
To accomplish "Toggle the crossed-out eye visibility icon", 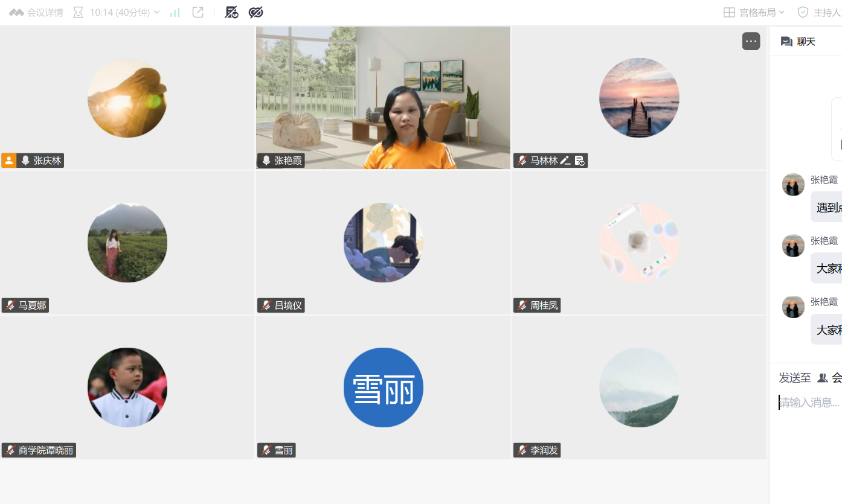I will tap(255, 12).
